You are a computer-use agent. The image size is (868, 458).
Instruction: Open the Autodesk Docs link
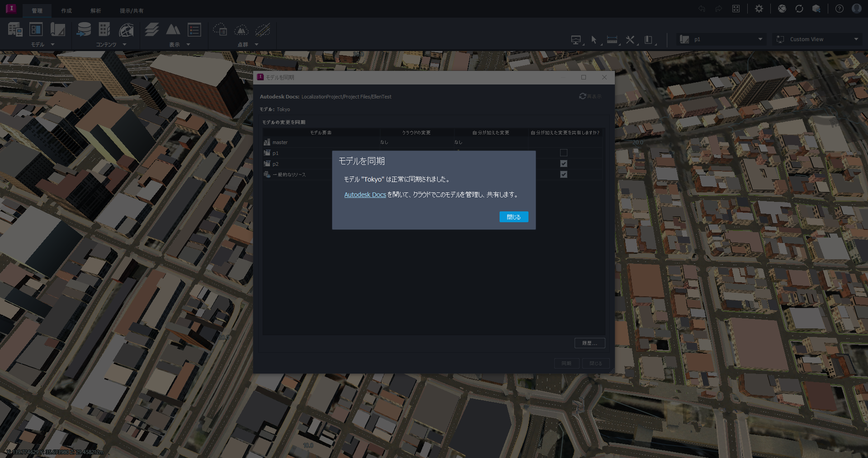365,195
